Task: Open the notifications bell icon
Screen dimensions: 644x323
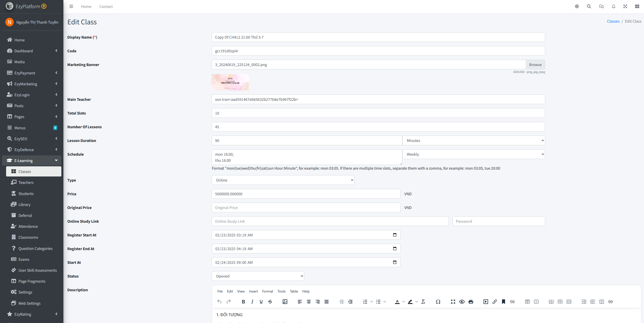Action: [x=613, y=7]
